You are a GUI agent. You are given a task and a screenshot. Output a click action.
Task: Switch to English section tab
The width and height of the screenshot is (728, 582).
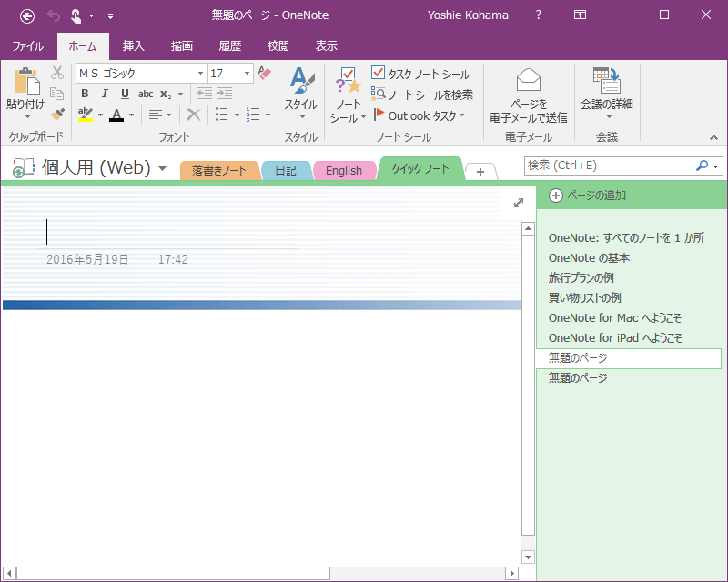click(344, 170)
